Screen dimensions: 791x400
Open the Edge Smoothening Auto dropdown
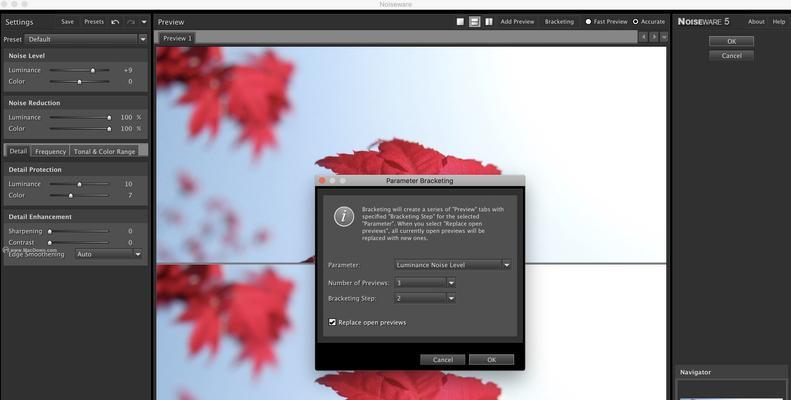click(x=108, y=254)
